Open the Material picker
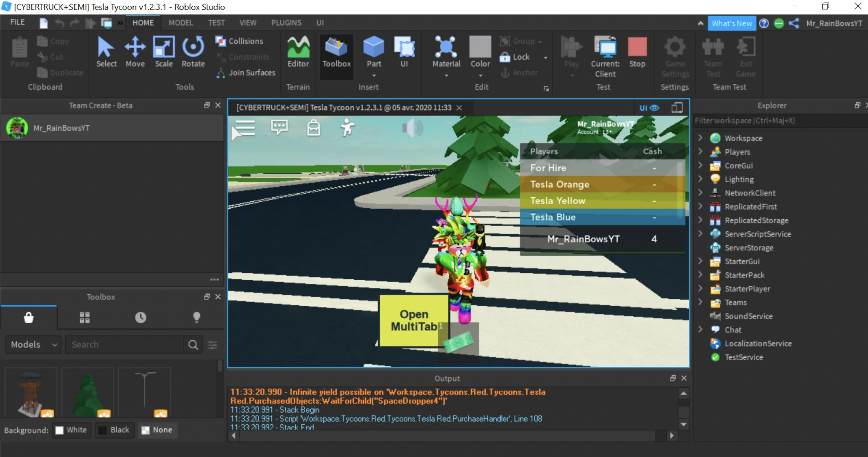868x457 pixels. pyautogui.click(x=446, y=52)
